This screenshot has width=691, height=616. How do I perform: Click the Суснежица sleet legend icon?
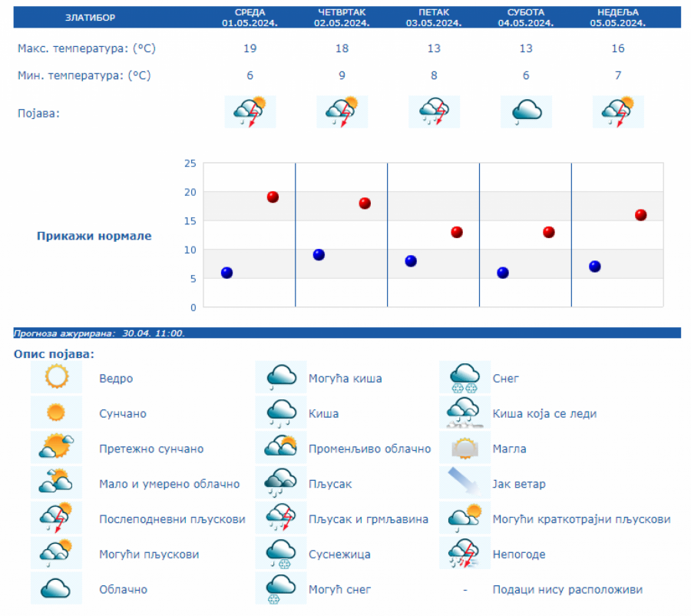[x=281, y=554]
